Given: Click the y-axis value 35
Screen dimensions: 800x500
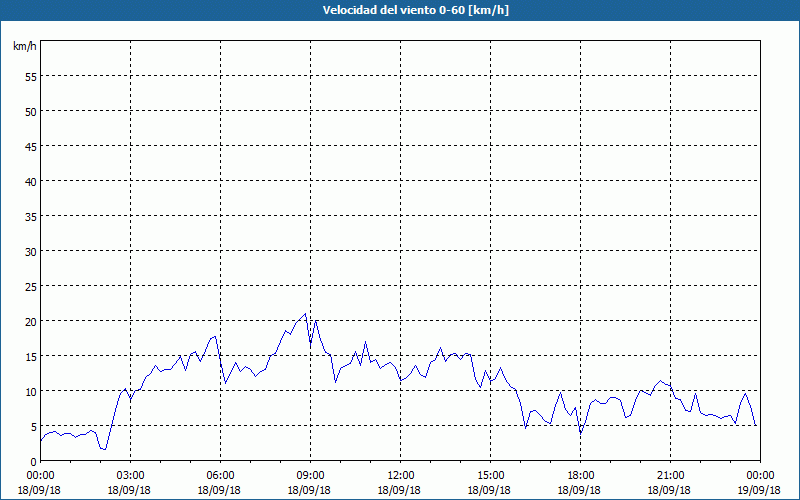Looking at the screenshot, I should pos(31,216).
